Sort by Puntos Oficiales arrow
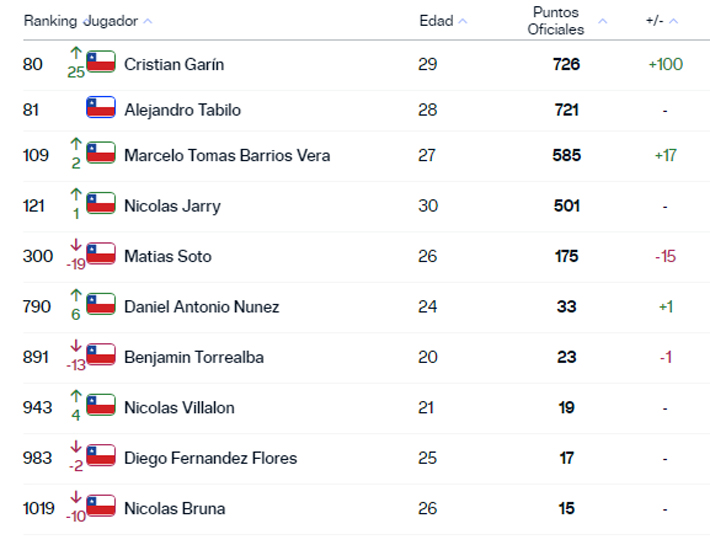710x545 pixels. (602, 21)
